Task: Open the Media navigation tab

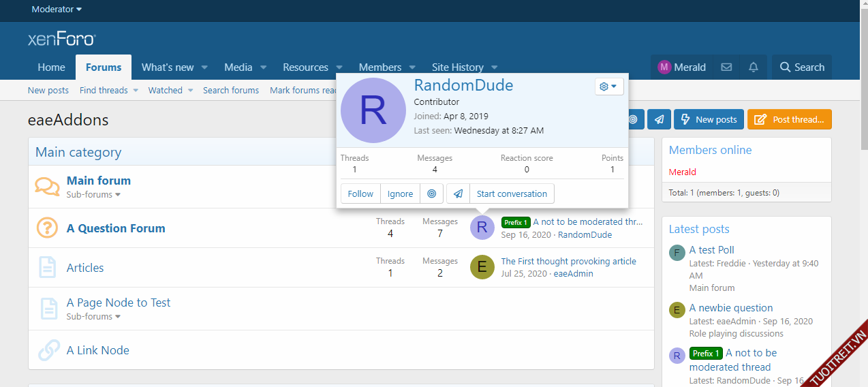Action: pyautogui.click(x=238, y=67)
